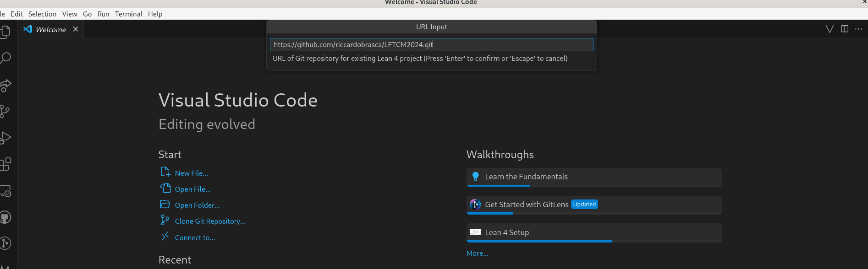The image size is (868, 269).
Task: Click the Recent heading
Action: pos(175,260)
